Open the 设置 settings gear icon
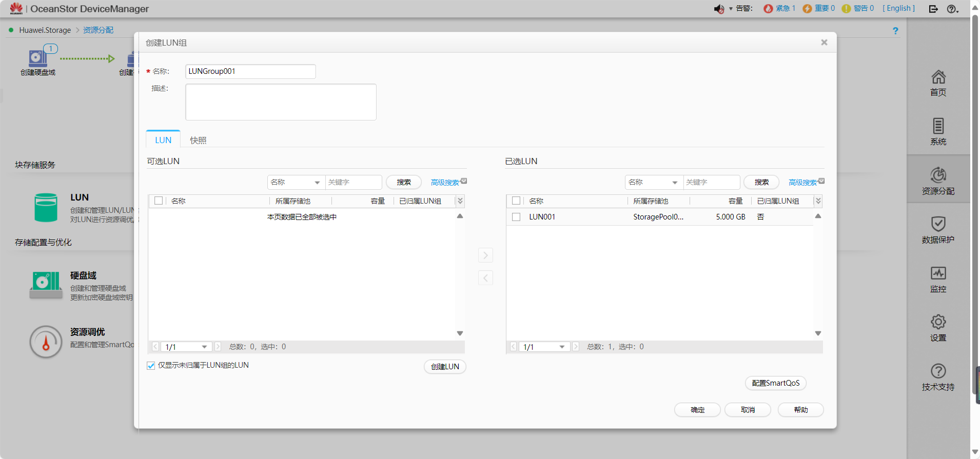The height and width of the screenshot is (459, 980). click(938, 323)
